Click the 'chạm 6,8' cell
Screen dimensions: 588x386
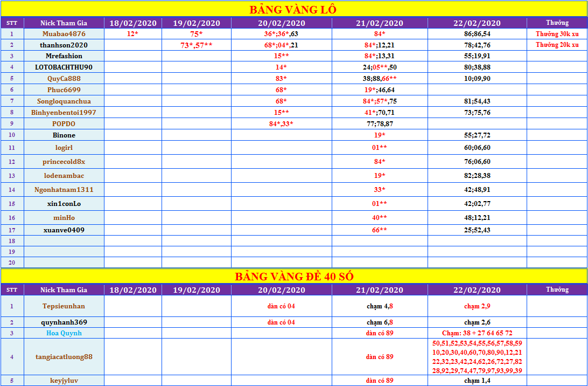(x=380, y=322)
